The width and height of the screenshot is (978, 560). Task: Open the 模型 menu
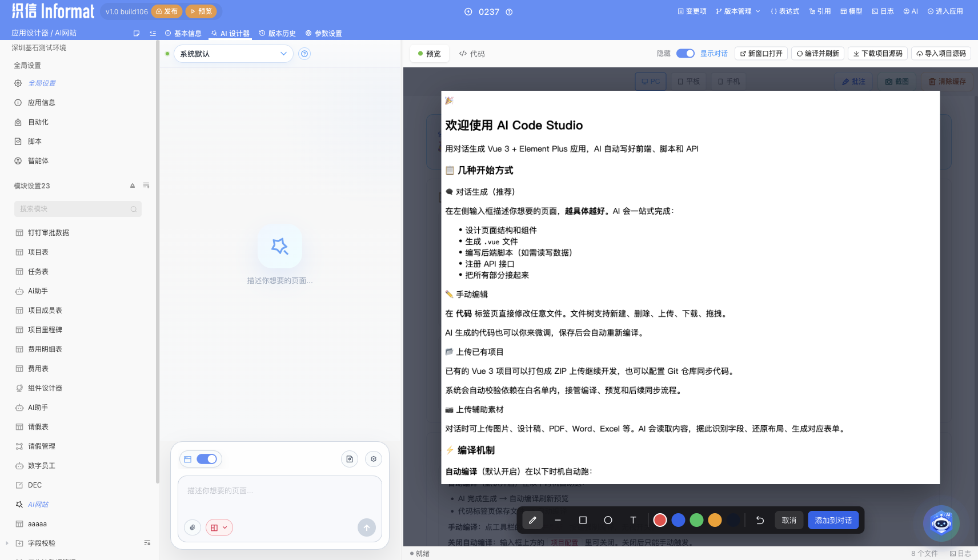tap(851, 11)
